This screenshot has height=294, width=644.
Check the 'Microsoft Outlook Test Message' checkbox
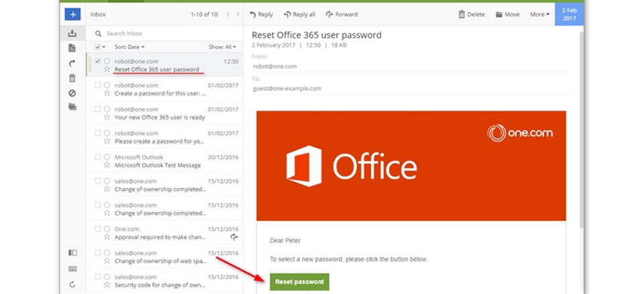coord(98,157)
